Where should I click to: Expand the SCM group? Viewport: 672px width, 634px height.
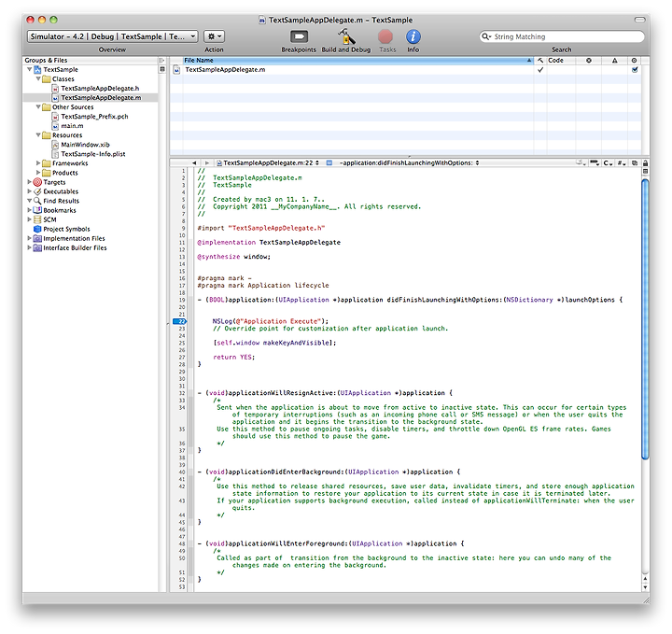point(29,219)
